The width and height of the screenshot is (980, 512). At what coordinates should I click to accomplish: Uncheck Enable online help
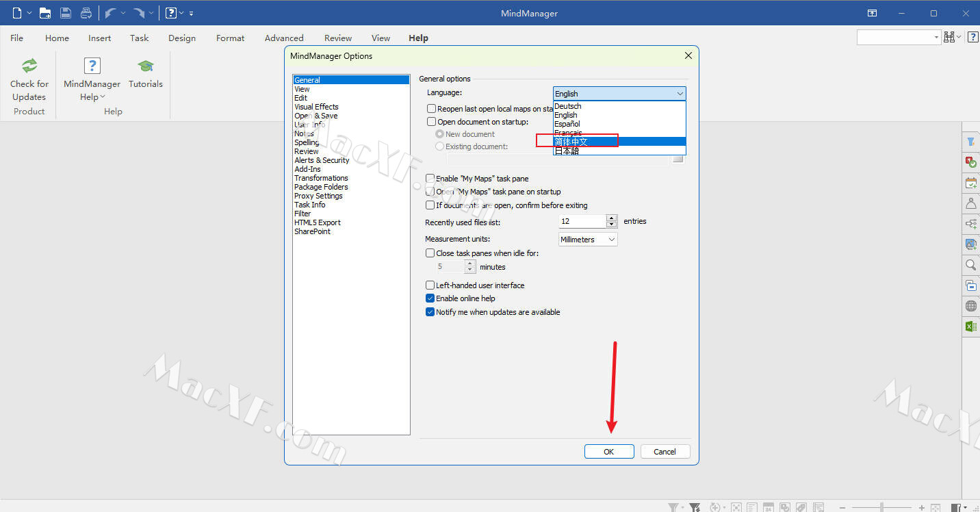click(430, 298)
